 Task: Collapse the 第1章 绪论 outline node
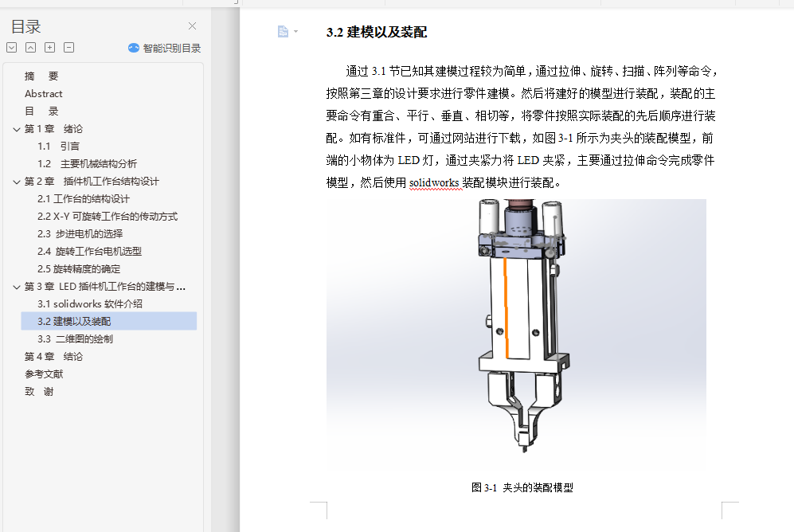coord(16,129)
